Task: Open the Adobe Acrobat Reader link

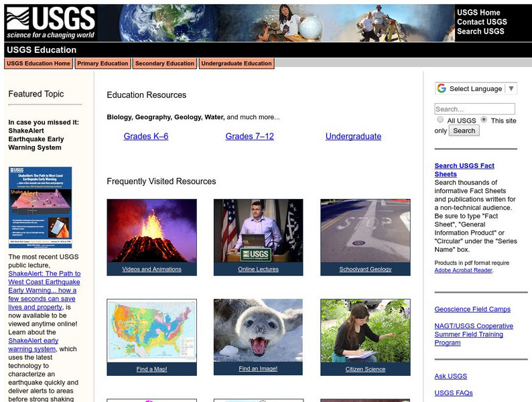Action: click(x=464, y=271)
